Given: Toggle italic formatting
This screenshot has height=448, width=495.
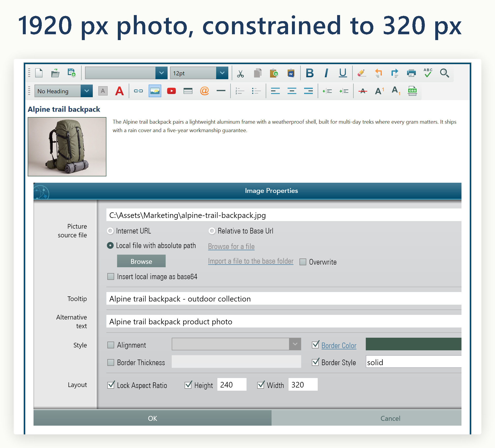Looking at the screenshot, I should 326,73.
